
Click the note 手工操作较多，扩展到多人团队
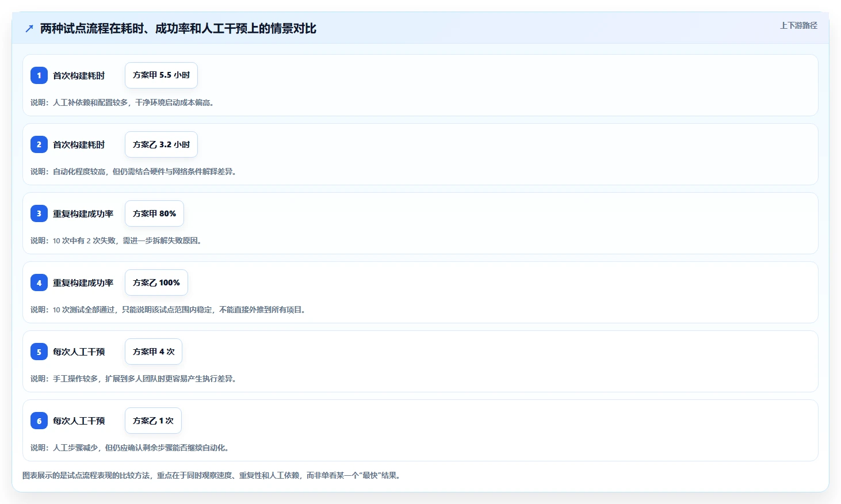(x=133, y=379)
